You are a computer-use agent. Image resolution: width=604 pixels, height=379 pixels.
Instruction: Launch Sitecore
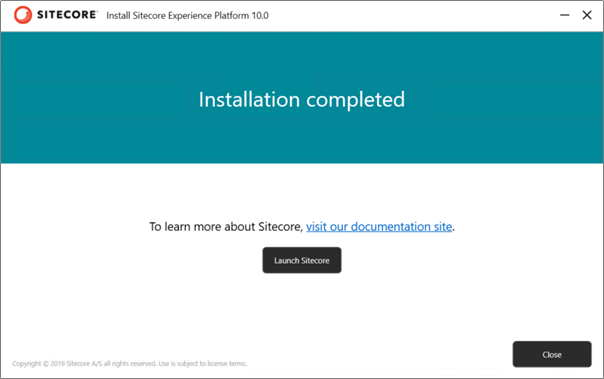coord(302,260)
